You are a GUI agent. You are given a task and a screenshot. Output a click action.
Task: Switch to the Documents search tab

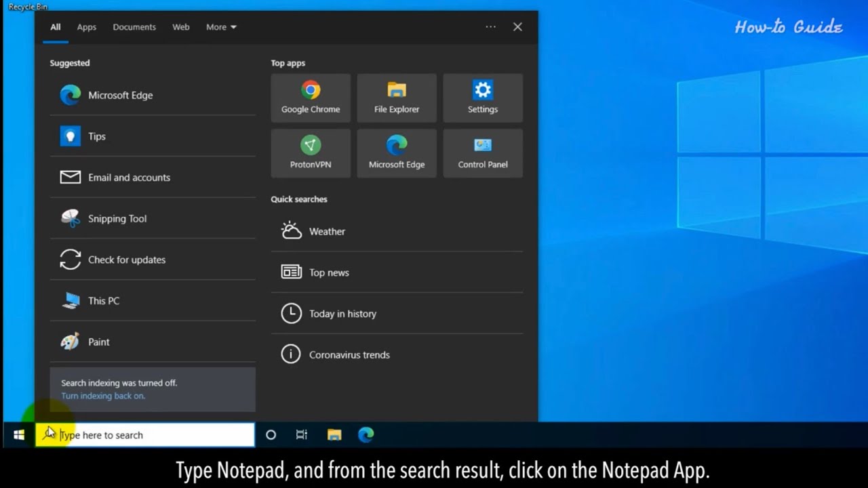tap(134, 27)
